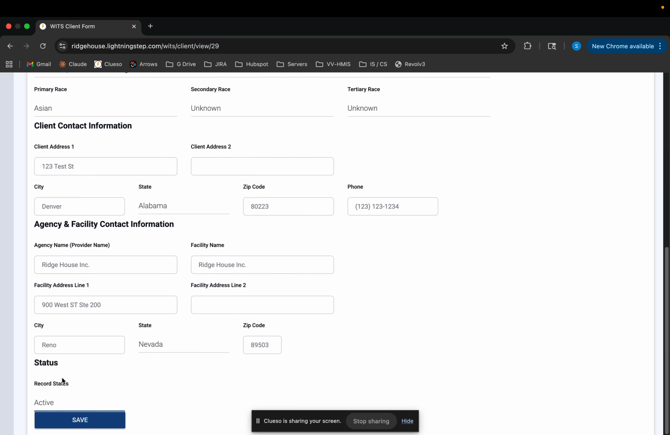Screen dimensions: 670x435
Task: Open the Record Status dropdown showing Active
Action: 79,403
